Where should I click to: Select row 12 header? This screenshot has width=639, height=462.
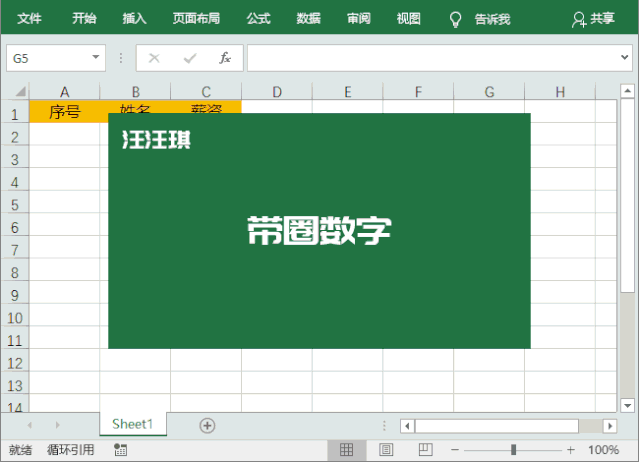click(x=15, y=361)
